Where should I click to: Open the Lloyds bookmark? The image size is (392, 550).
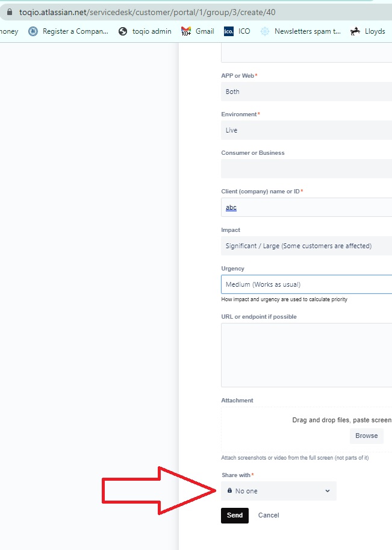point(368,31)
